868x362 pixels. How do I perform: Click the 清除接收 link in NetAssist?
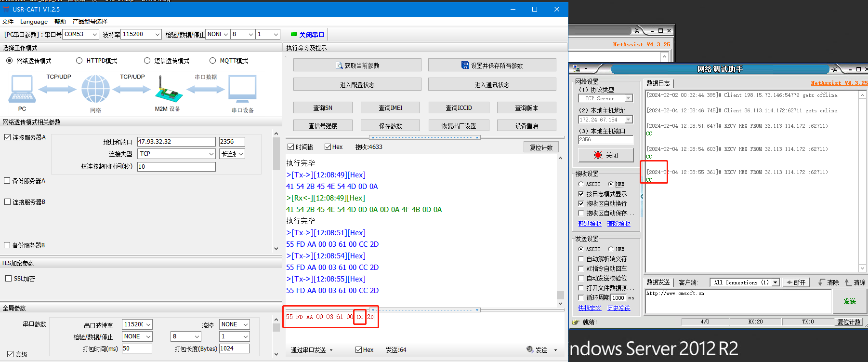coord(619,224)
